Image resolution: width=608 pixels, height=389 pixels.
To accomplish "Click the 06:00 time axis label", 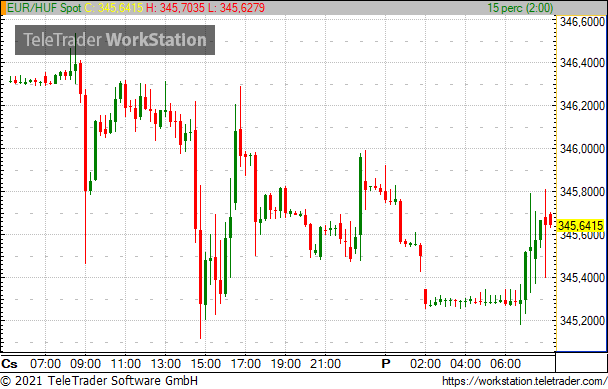I will click(x=505, y=364).
